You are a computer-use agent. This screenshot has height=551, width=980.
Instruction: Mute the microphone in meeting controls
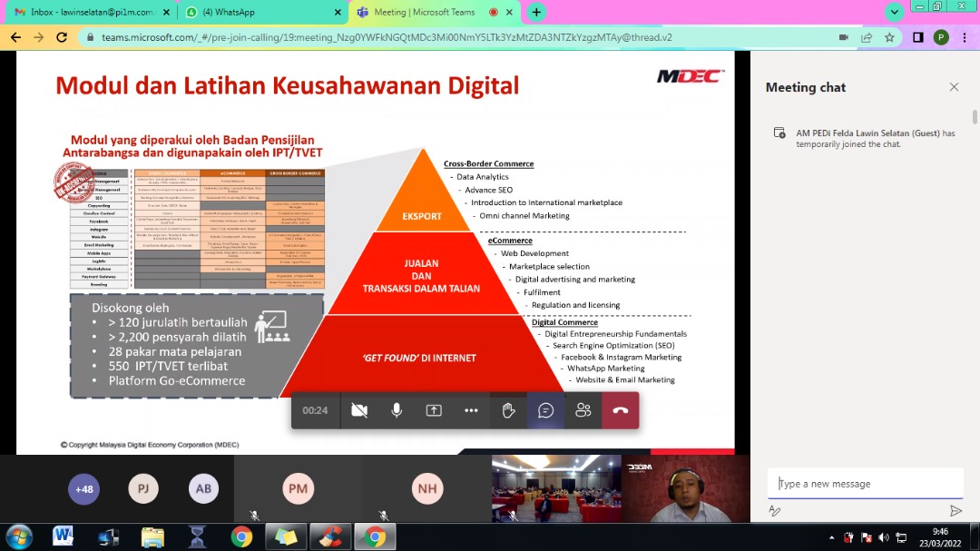397,410
